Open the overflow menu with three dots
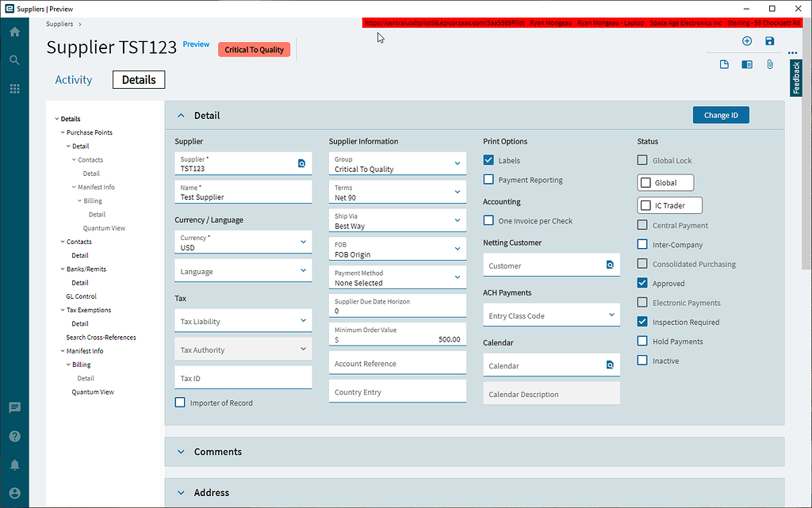The height and width of the screenshot is (508, 812). pos(792,52)
